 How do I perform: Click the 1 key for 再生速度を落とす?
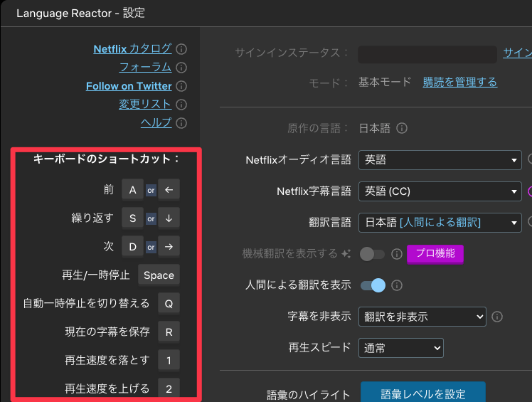click(169, 360)
